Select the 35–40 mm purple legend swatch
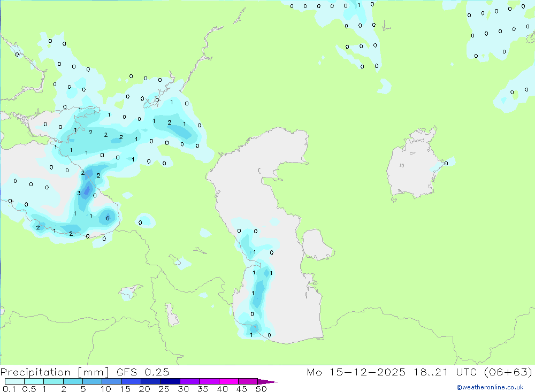535x392 pixels. tap(209, 381)
